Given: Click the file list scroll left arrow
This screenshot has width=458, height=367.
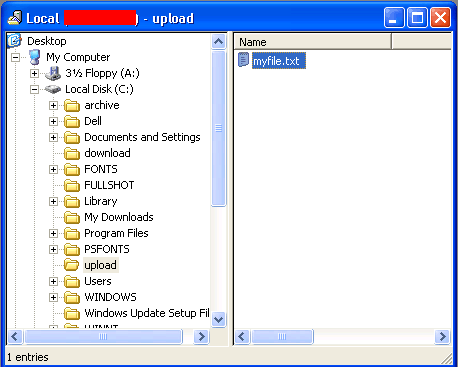Looking at the screenshot, I should [242, 337].
